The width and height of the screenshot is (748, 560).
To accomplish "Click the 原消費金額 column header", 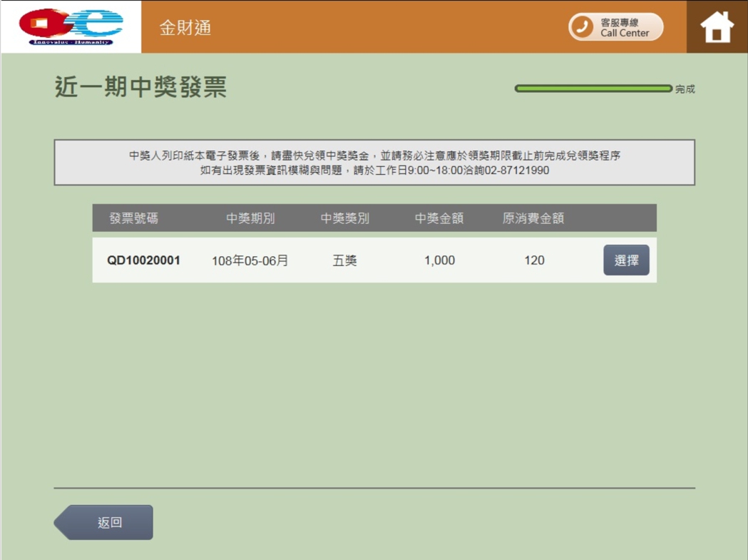I will pos(533,218).
